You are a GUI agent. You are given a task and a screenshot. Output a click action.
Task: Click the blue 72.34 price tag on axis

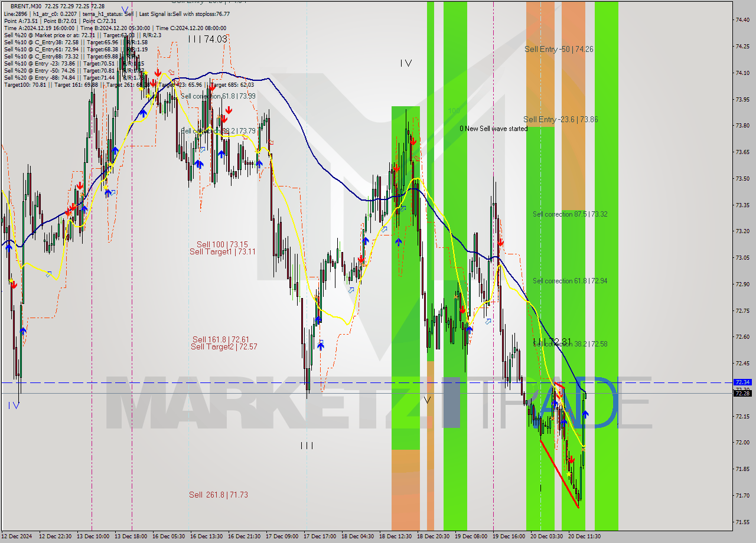pyautogui.click(x=742, y=382)
